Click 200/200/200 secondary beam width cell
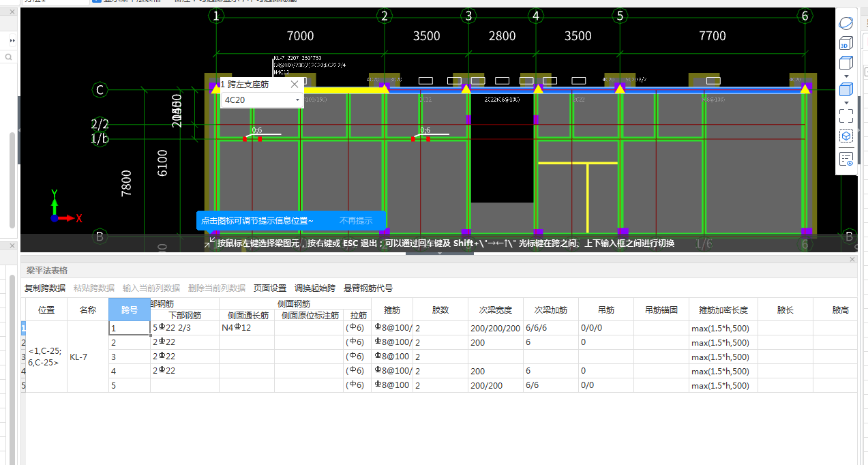This screenshot has width=868, height=465. pyautogui.click(x=496, y=328)
